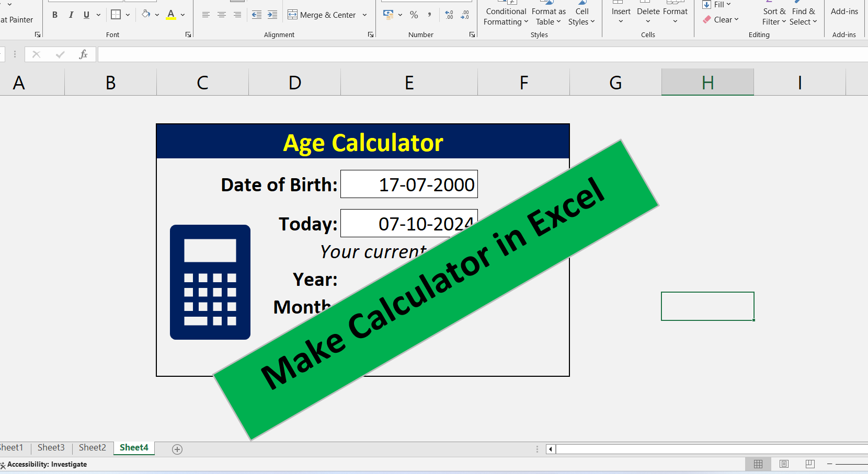Increase decimal places

[x=449, y=15]
